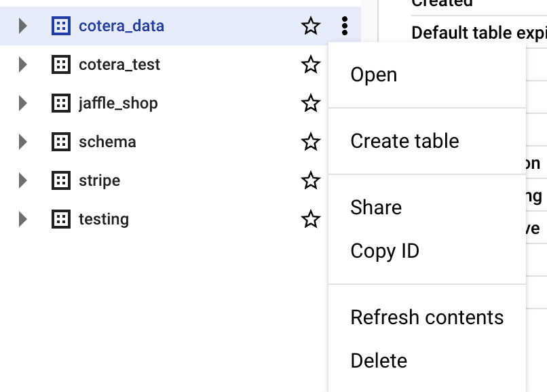Screen dimensions: 547x392
Task: Select Share from the context menu
Action: coord(376,208)
